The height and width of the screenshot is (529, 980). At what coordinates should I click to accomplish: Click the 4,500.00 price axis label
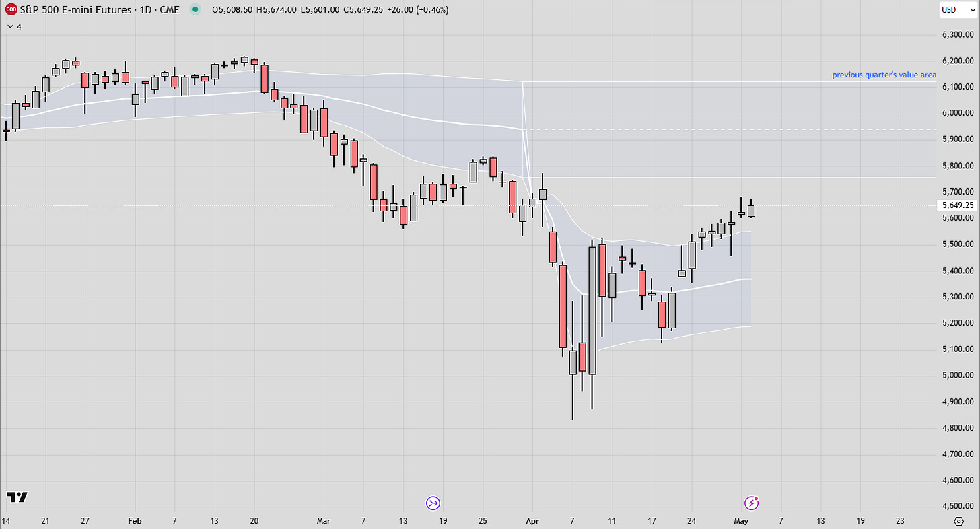[958, 507]
